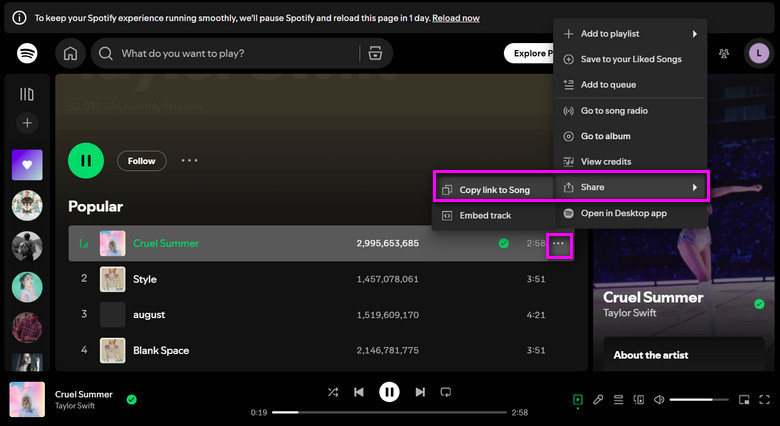Click the Explore Premium button
Image resolution: width=780 pixels, height=426 pixels.
point(529,53)
